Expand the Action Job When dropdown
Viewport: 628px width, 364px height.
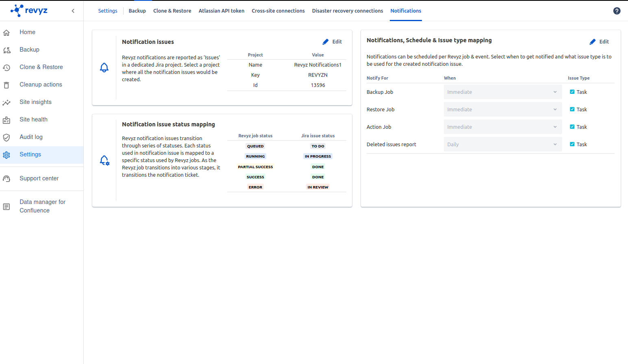point(502,127)
